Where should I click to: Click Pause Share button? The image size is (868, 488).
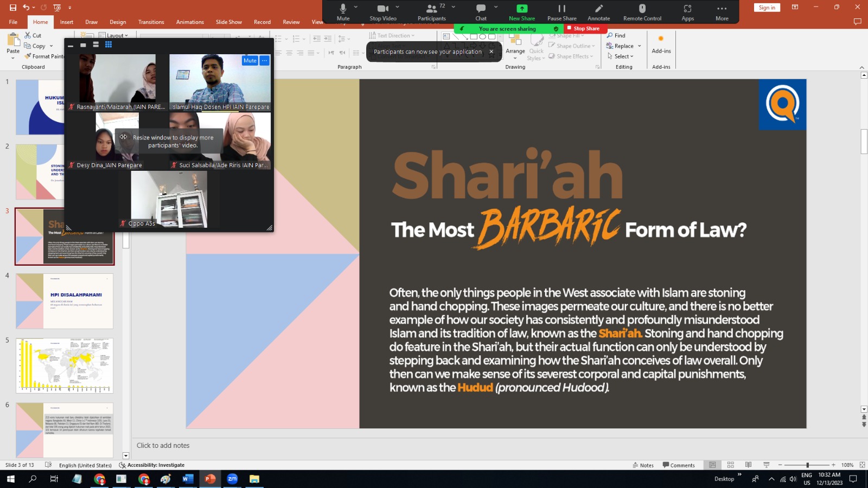[x=561, y=9]
